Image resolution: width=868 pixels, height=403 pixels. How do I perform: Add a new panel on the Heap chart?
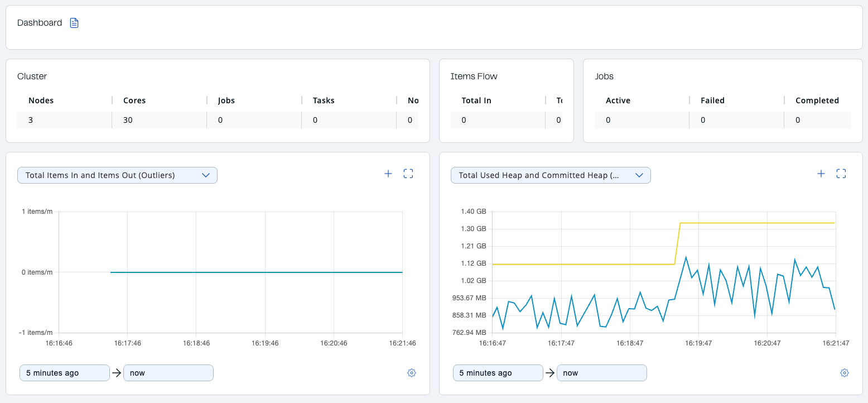pyautogui.click(x=821, y=174)
